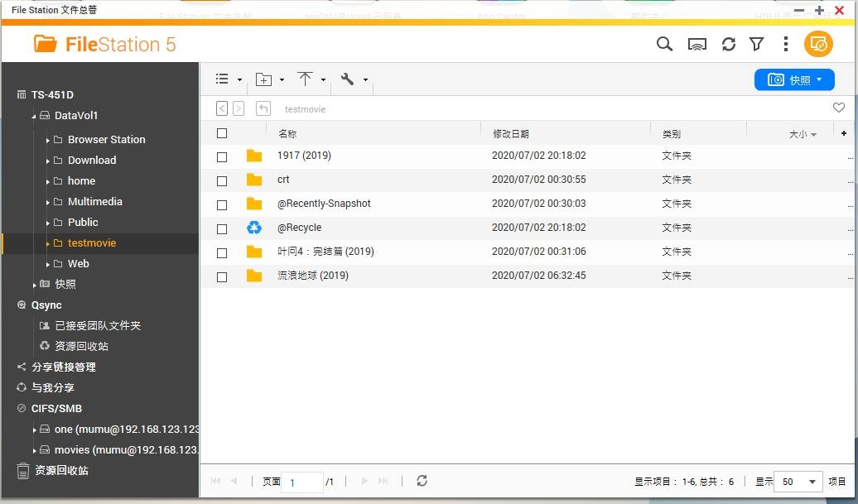Screen dimensions: 858x504
Task: Click the upload icon in the toolbar
Action: [x=305, y=79]
